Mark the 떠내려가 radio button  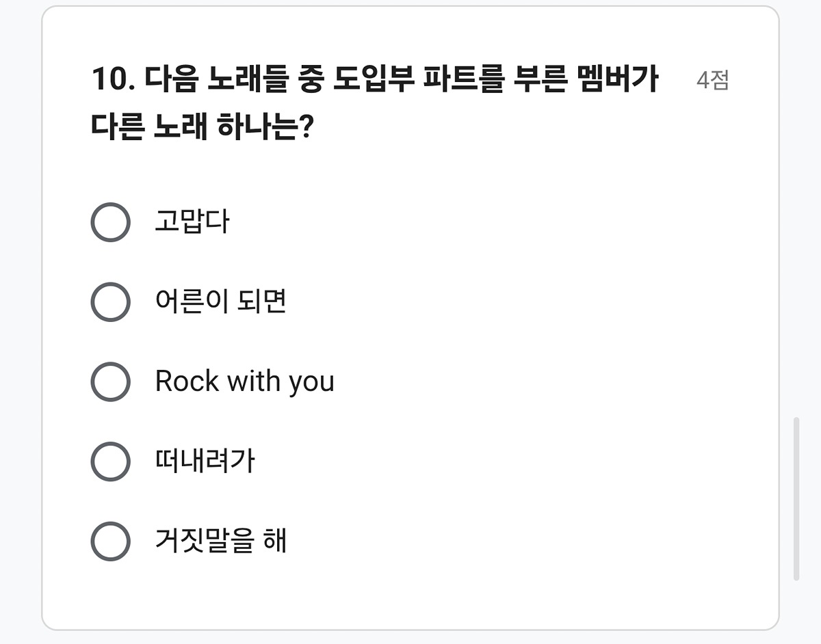point(110,461)
